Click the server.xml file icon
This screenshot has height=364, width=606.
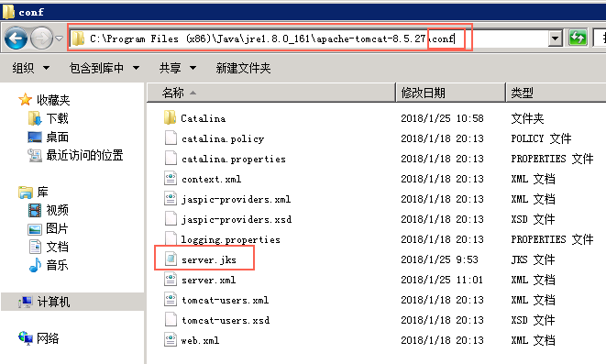point(171,279)
